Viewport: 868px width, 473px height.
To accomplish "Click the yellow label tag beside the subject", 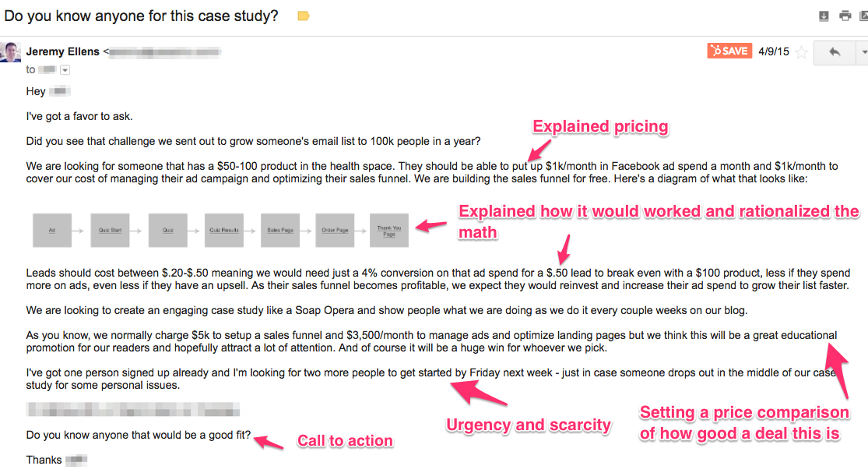I will point(304,15).
